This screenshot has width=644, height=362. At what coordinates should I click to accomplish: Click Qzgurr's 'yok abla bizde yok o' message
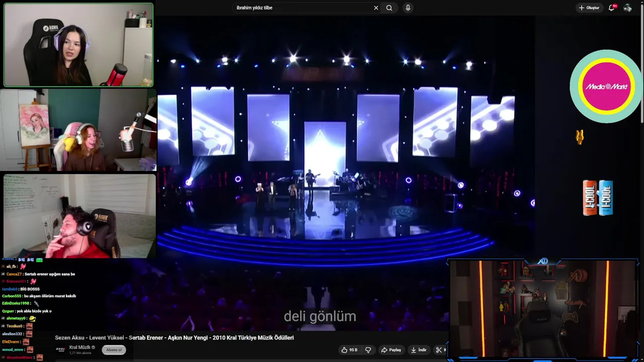(x=33, y=311)
